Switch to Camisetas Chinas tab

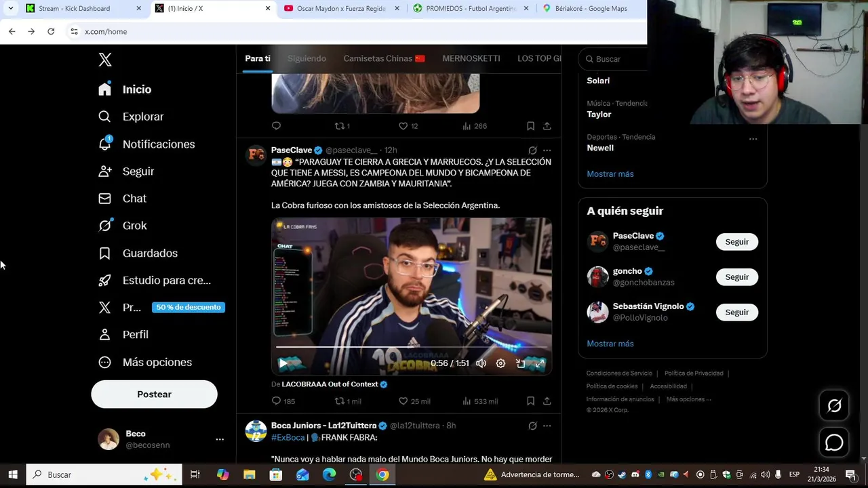pos(384,58)
